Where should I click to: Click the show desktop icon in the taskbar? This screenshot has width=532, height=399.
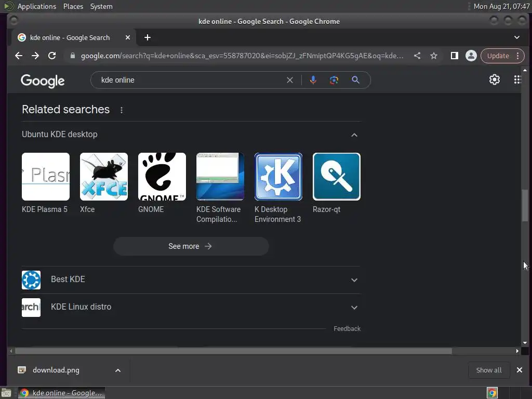(x=6, y=393)
